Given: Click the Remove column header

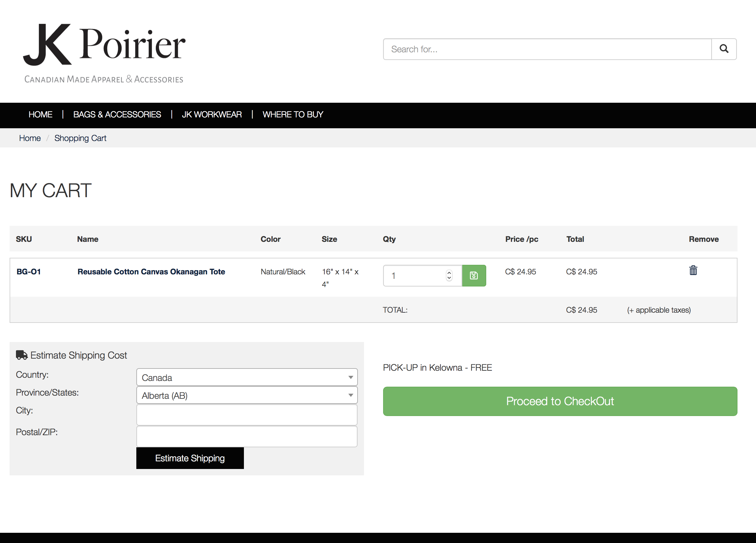Looking at the screenshot, I should [x=704, y=239].
